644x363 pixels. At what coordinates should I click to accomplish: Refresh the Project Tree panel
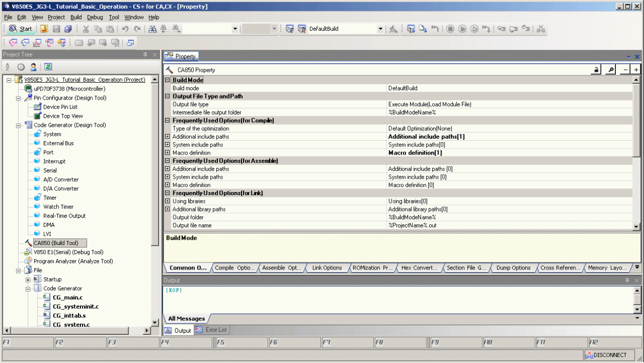[47, 67]
